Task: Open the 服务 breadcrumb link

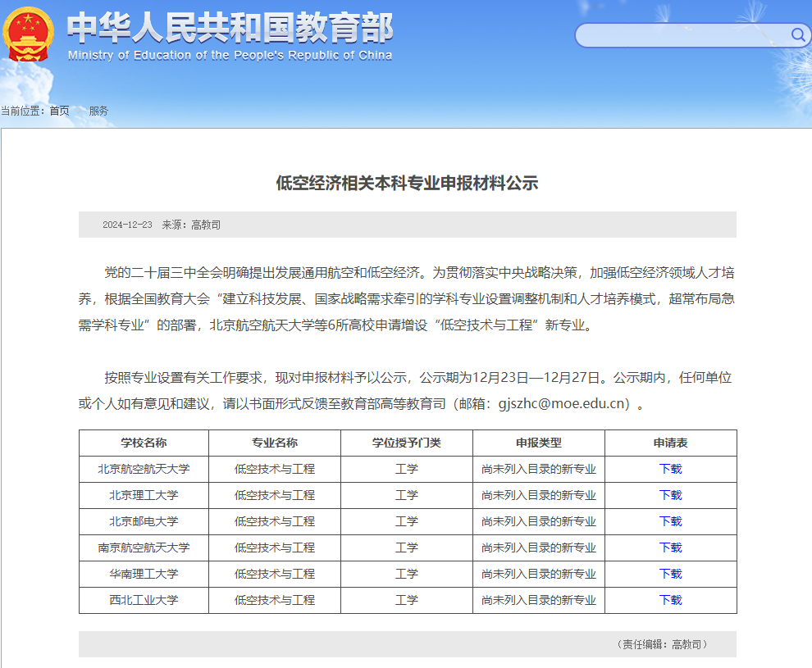Action: (x=98, y=111)
